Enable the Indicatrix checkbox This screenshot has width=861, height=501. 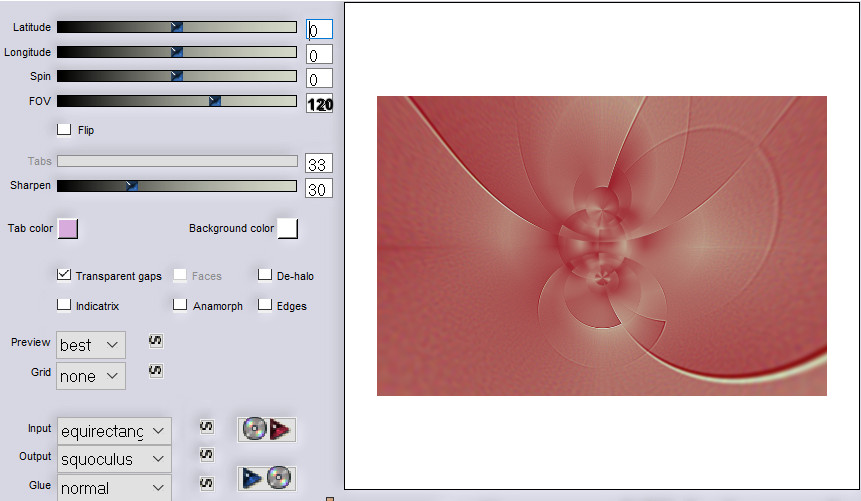(65, 305)
